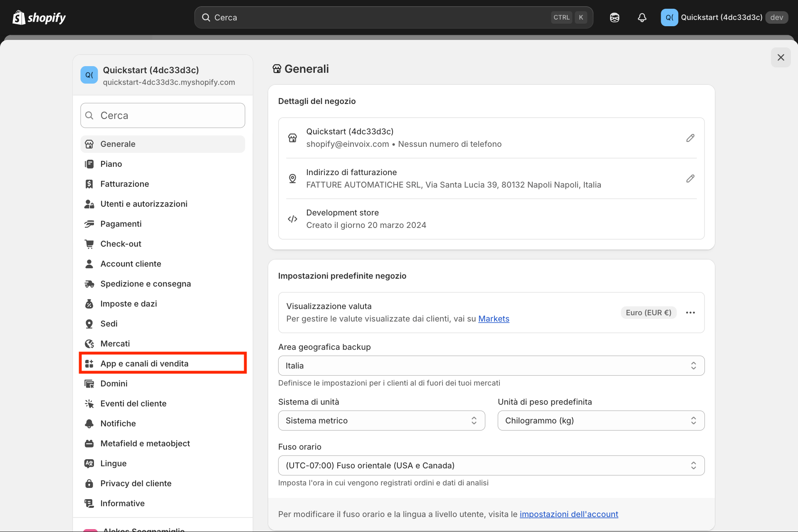
Task: Click the Shopify logo in the top bar
Action: 39,17
